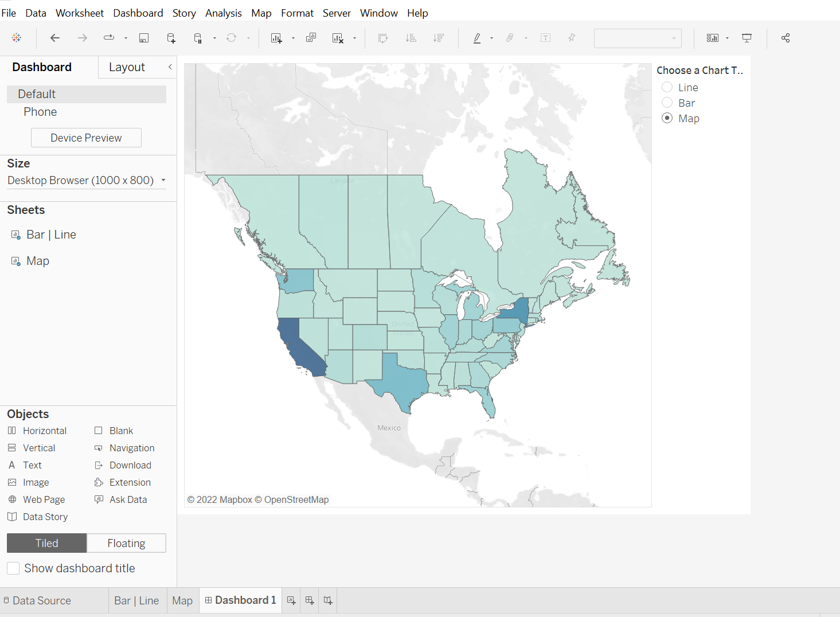Select the Map sheet in Sheets list
Viewport: 840px width, 617px height.
pos(38,261)
